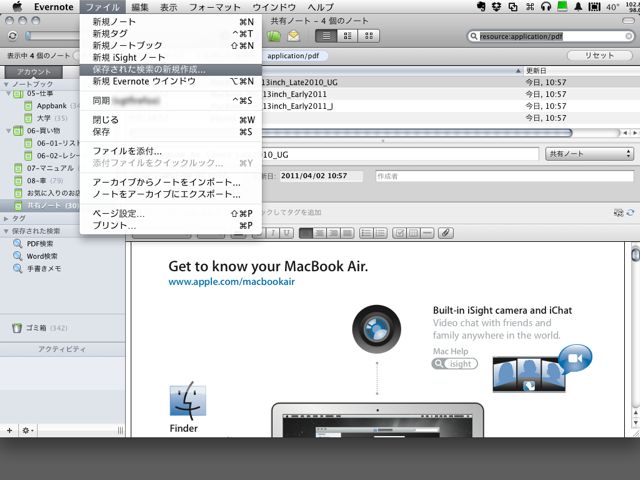The image size is (640, 480).
Task: Open the 編集 edit menu
Action: click(140, 7)
